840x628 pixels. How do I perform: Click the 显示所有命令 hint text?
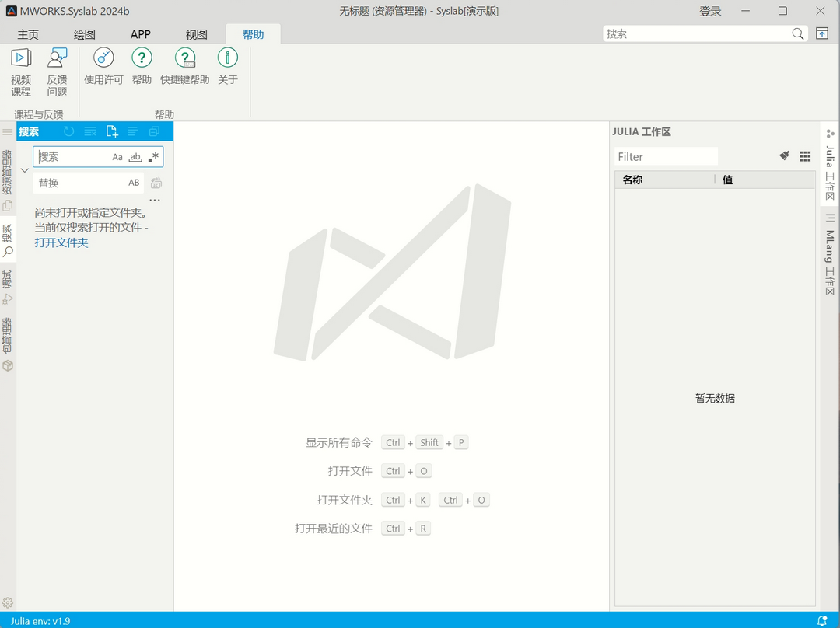click(x=338, y=443)
